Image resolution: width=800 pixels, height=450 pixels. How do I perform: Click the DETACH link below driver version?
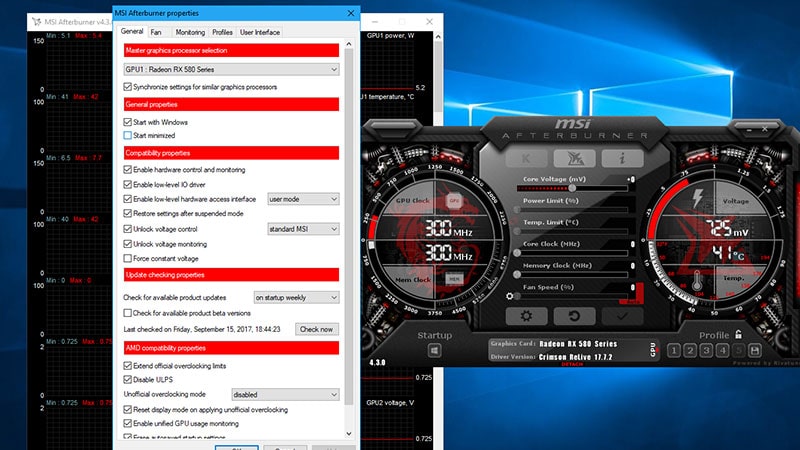572,364
